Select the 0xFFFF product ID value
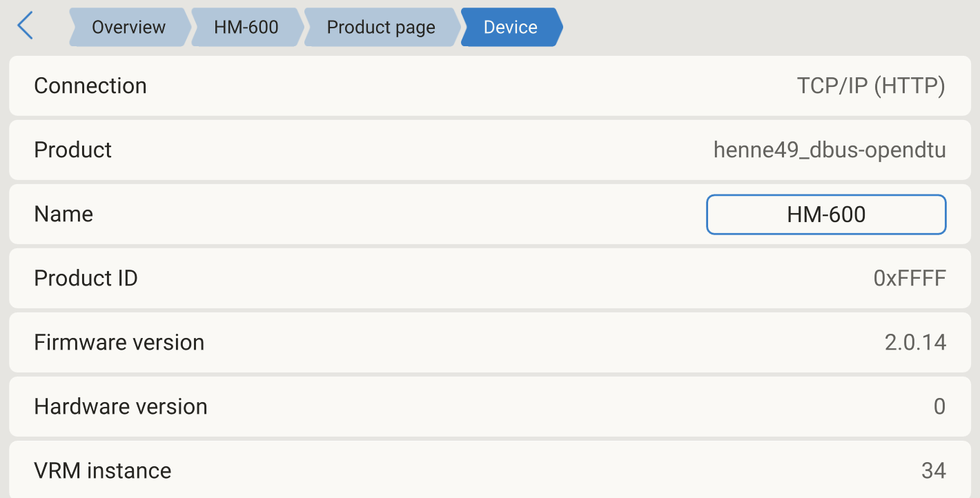This screenshot has width=980, height=498. point(909,279)
